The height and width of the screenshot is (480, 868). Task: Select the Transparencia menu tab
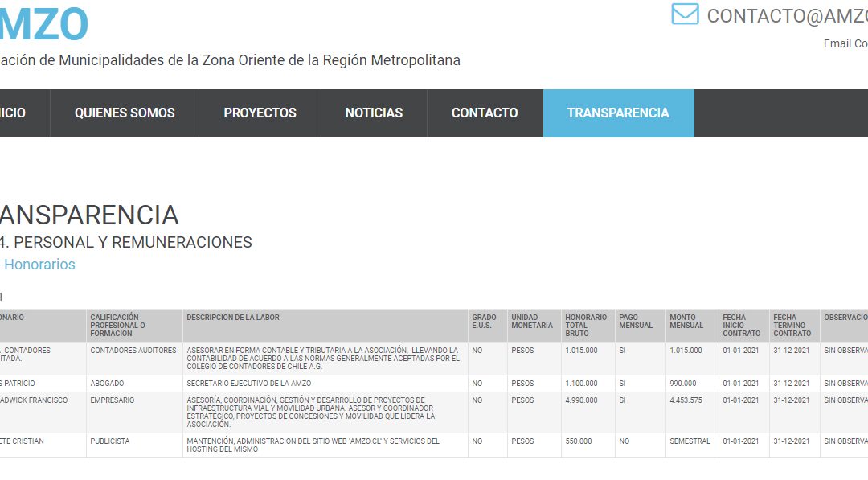tap(618, 113)
